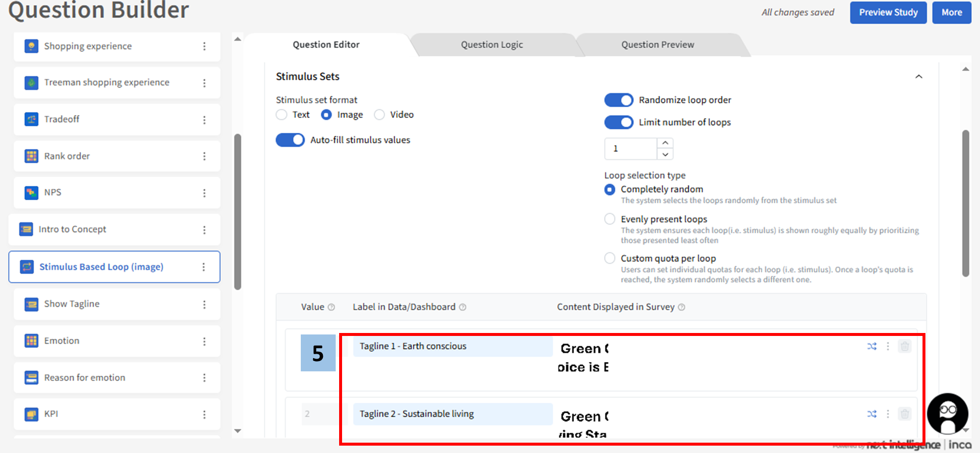
Task: Click shuffle icon for Tagline 1 row
Action: tap(872, 346)
